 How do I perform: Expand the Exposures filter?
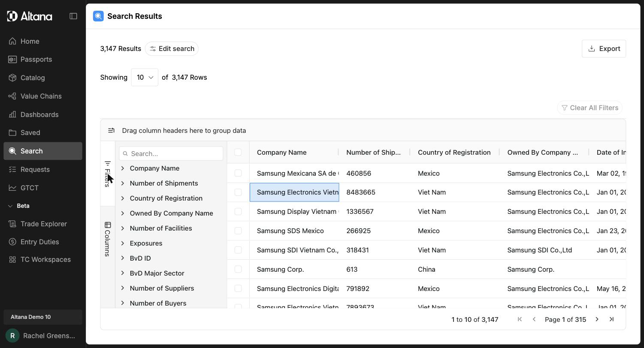[x=123, y=243]
